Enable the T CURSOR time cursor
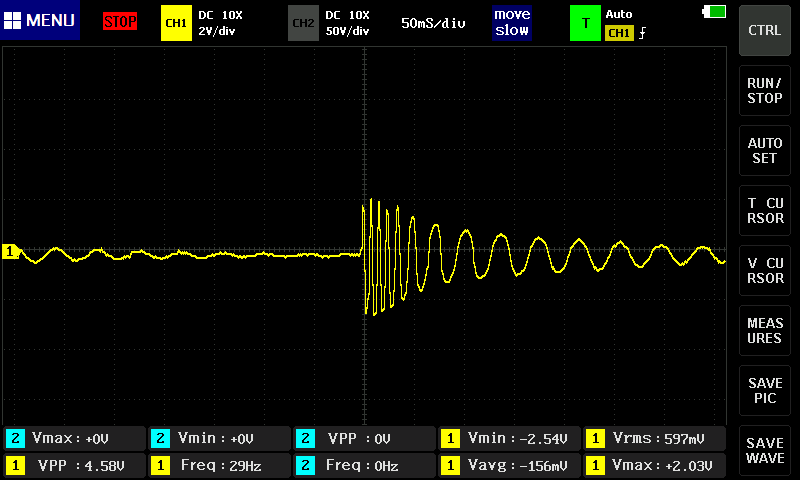 [765, 211]
